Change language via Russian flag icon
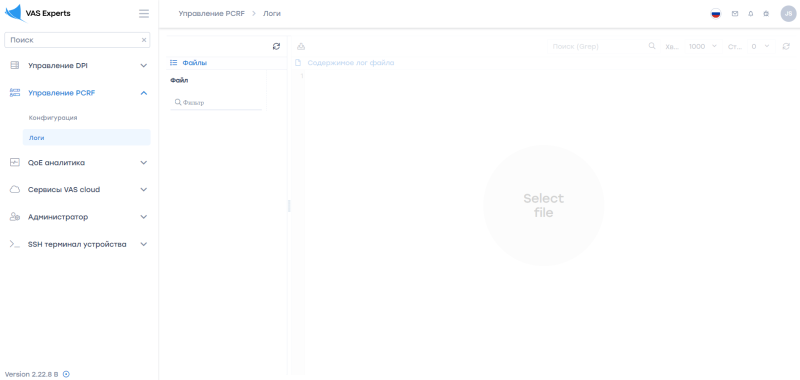The height and width of the screenshot is (380, 800). [x=716, y=14]
